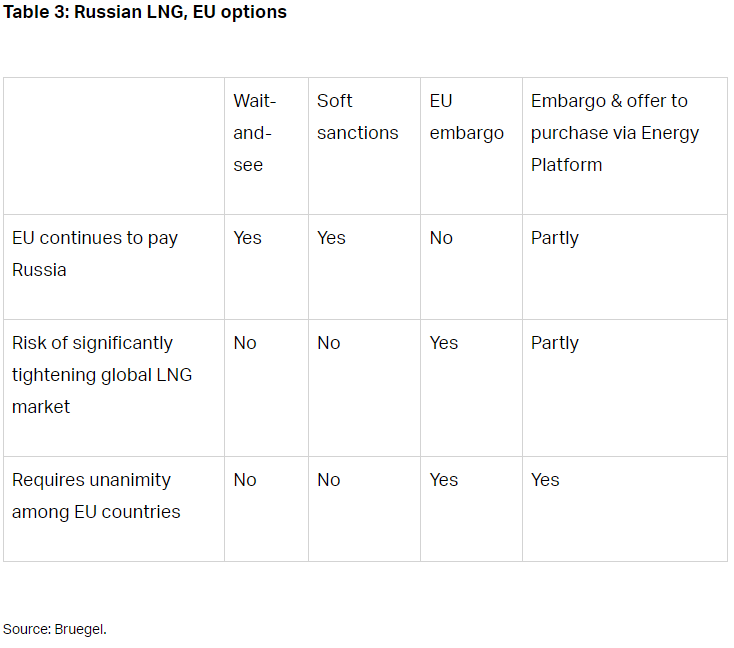The image size is (734, 648).
Task: Select "No" under Wait-and-see in unanimity row
Action: (245, 480)
